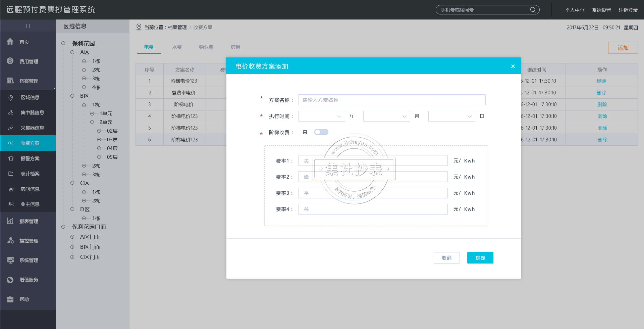
Task: Collapse the sidebar with the top toggle
Action: coord(28,26)
